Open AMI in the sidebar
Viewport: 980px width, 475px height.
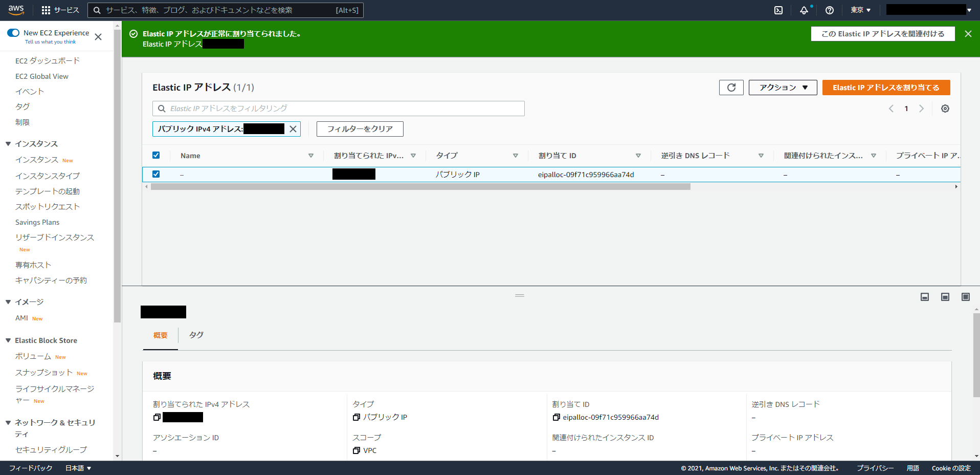click(21, 318)
